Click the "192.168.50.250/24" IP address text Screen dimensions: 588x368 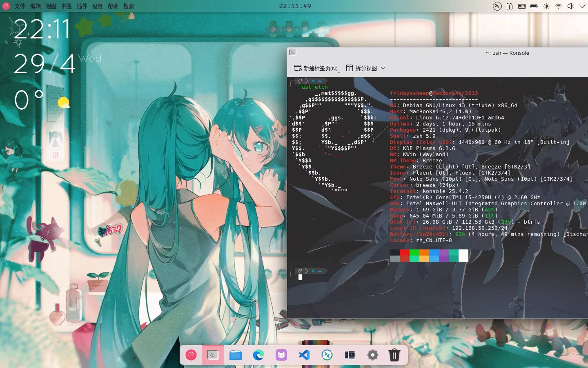(480, 228)
